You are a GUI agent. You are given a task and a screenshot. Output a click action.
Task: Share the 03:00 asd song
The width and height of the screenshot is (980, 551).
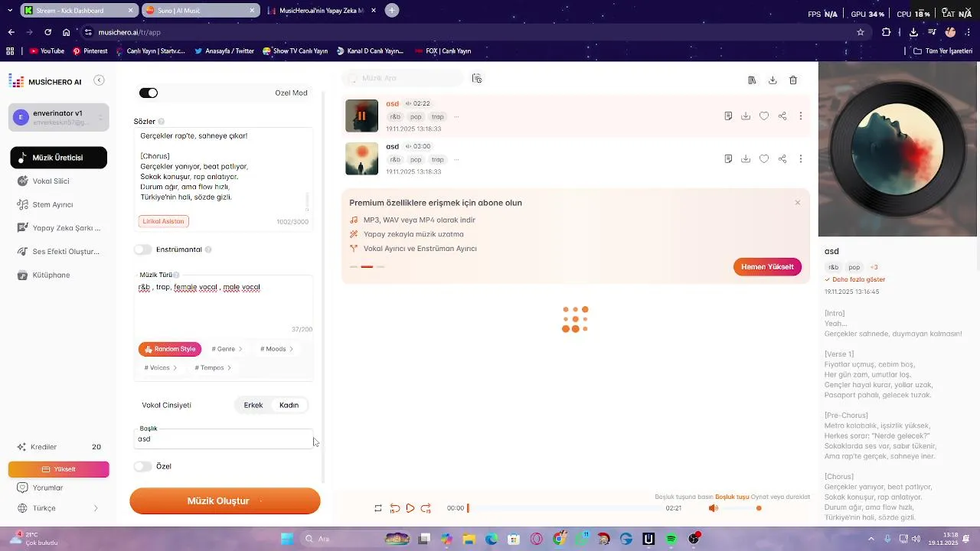point(782,159)
